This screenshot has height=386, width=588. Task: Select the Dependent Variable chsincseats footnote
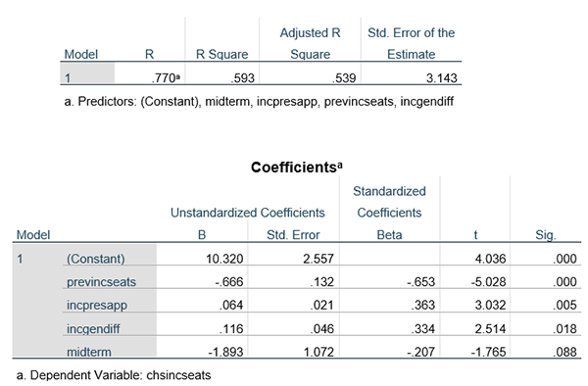(x=114, y=375)
